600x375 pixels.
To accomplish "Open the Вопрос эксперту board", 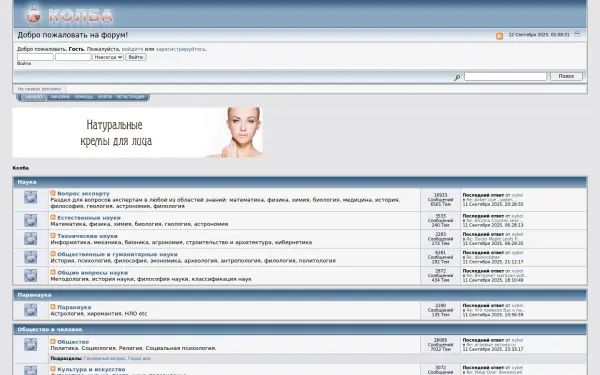I will click(x=83, y=194).
